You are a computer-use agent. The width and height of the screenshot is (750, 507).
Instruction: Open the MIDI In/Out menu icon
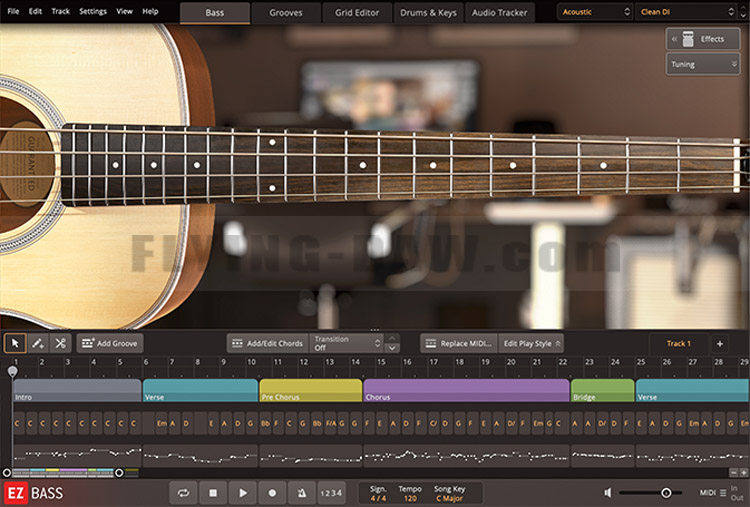(x=723, y=493)
